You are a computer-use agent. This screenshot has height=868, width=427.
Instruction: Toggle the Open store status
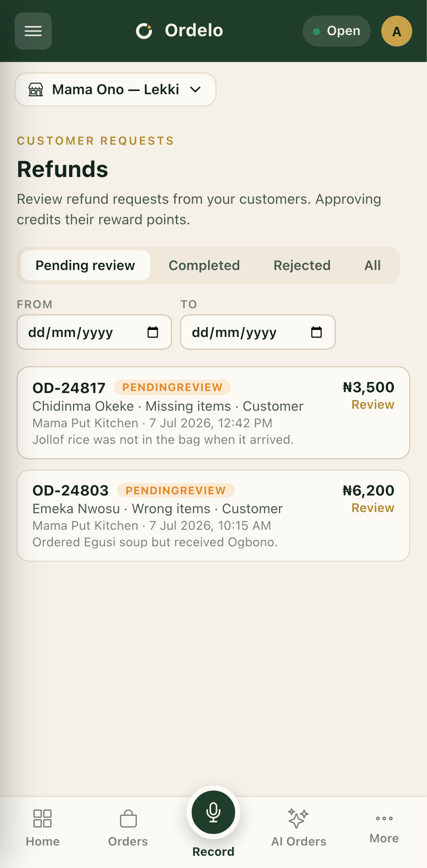337,31
